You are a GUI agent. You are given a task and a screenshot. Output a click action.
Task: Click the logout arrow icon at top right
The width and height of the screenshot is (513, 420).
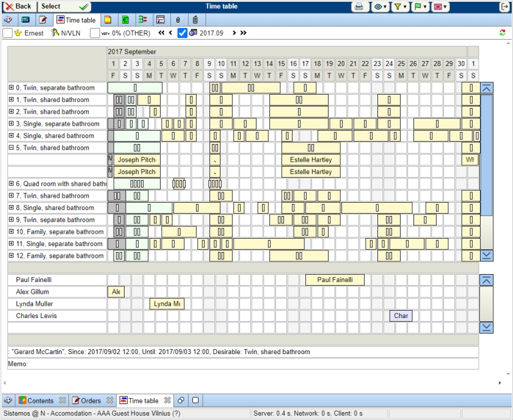[x=504, y=7]
